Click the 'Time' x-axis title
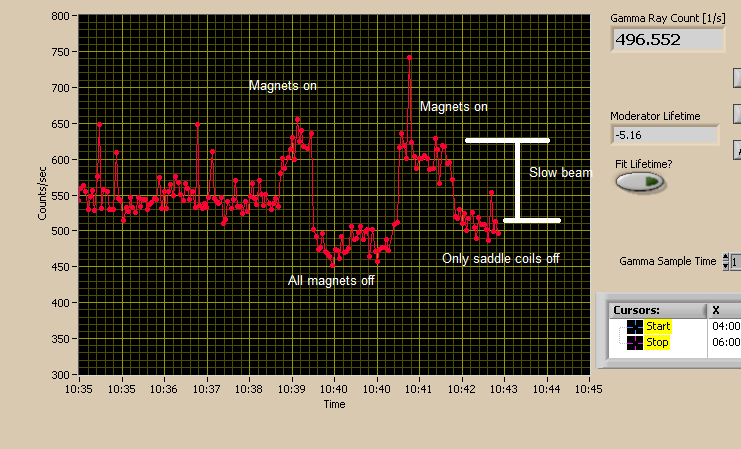Viewport: 741px width, 449px height. click(334, 404)
